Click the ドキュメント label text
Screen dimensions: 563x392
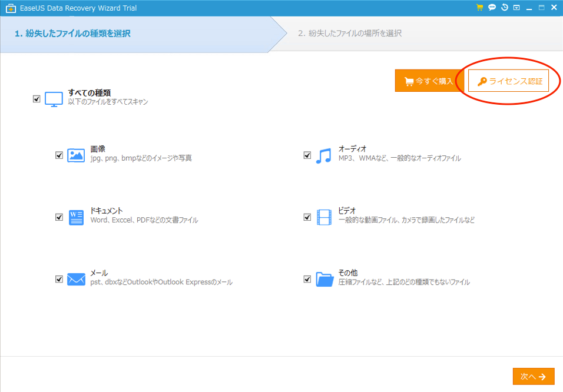tap(106, 211)
